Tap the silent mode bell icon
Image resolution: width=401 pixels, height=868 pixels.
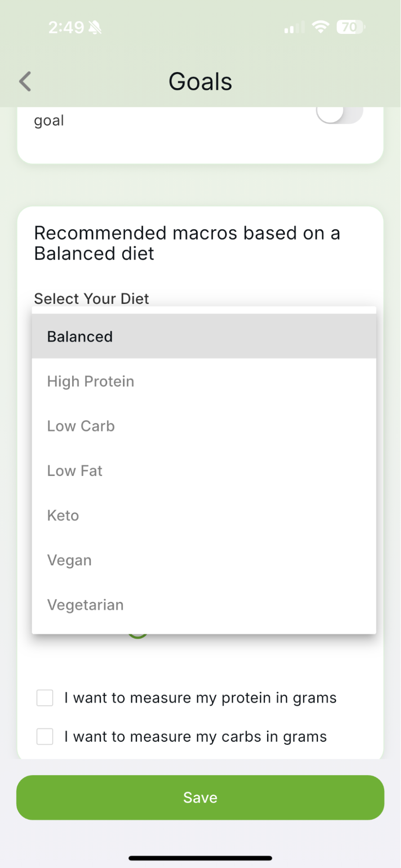click(95, 28)
